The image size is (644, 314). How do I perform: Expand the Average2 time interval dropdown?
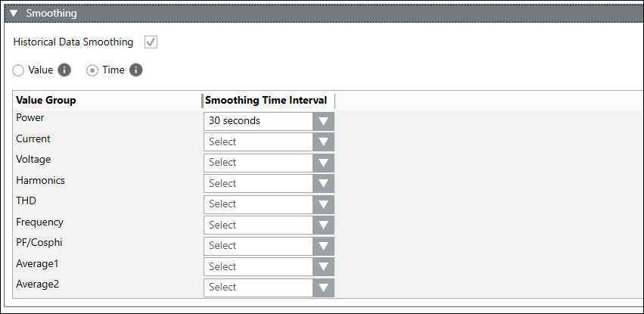coord(323,288)
